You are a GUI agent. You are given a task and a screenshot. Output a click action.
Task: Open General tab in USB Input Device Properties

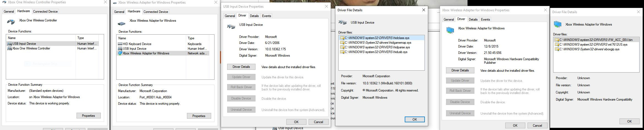(x=230, y=16)
